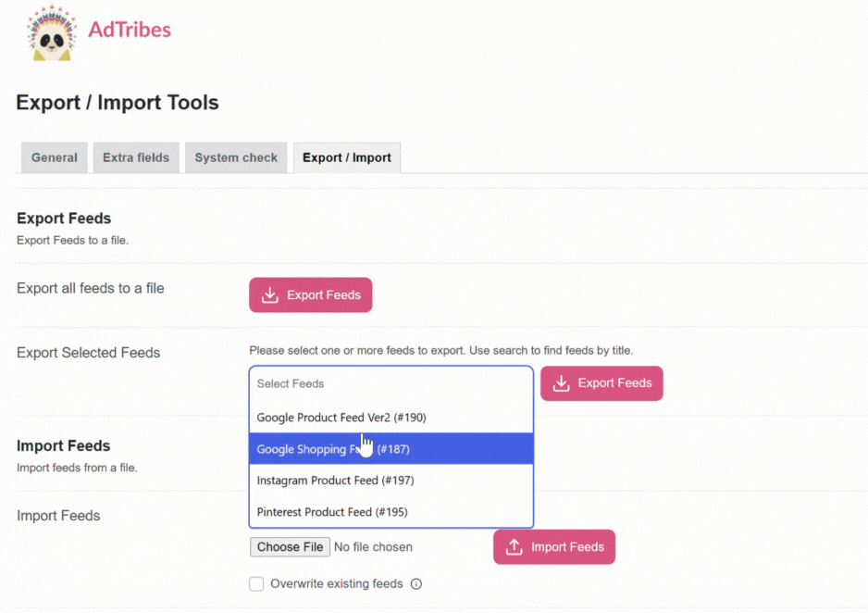868x613 pixels.
Task: Click upload icon on Import Feeds button
Action: point(515,547)
